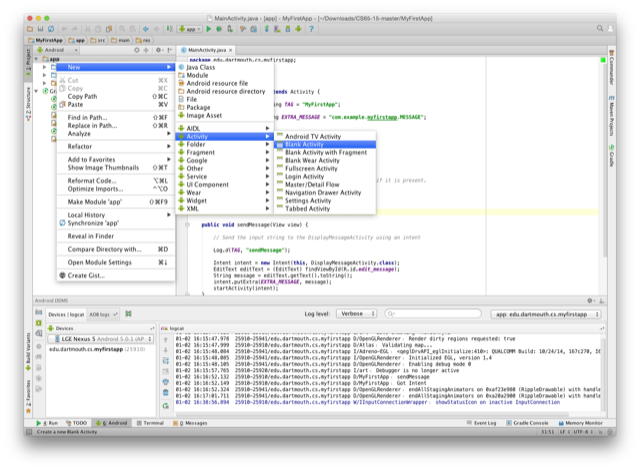Select Android TV Activity
The image size is (640, 470).
coord(325,136)
